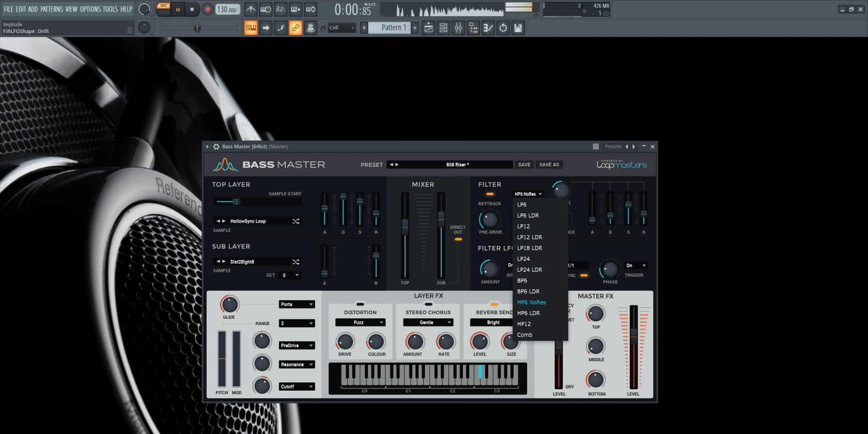This screenshot has width=868, height=434.
Task: Toggle PAT/SONG mode switch
Action: tap(164, 9)
